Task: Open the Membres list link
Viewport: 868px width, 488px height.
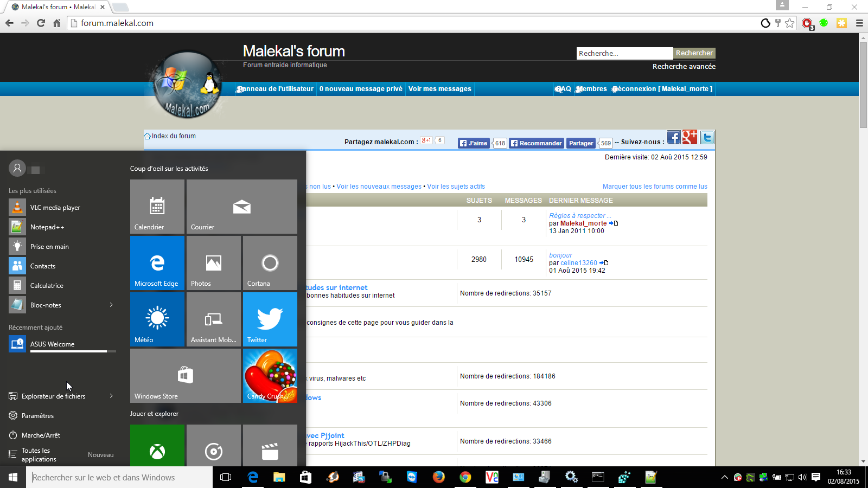Action: click(591, 89)
